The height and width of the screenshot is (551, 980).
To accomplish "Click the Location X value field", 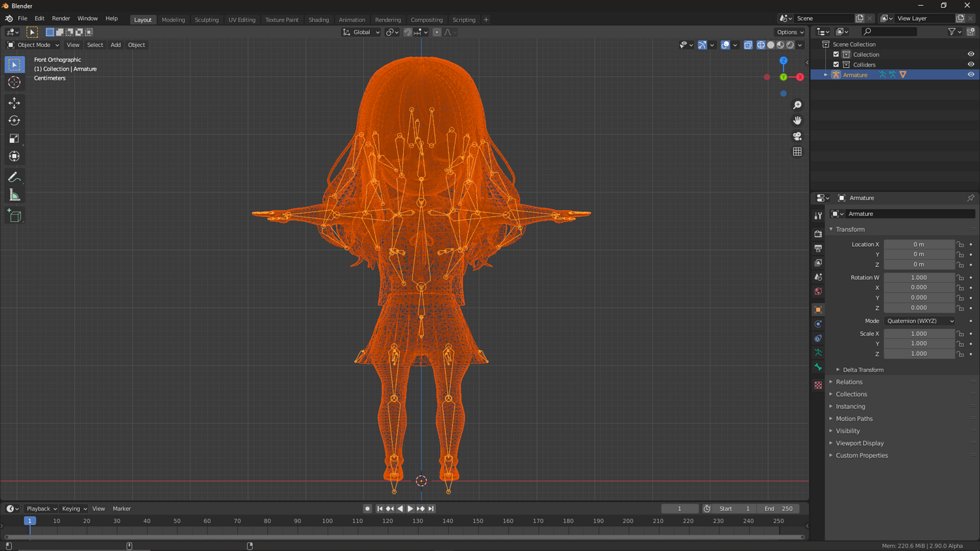I will pyautogui.click(x=919, y=244).
